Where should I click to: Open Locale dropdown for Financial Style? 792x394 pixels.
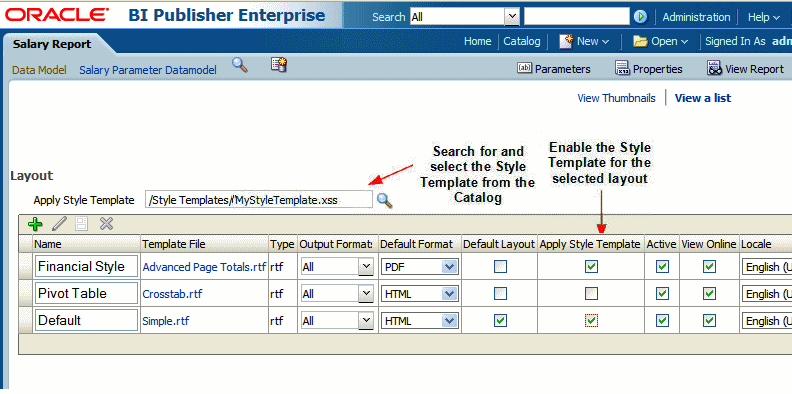coord(767,267)
